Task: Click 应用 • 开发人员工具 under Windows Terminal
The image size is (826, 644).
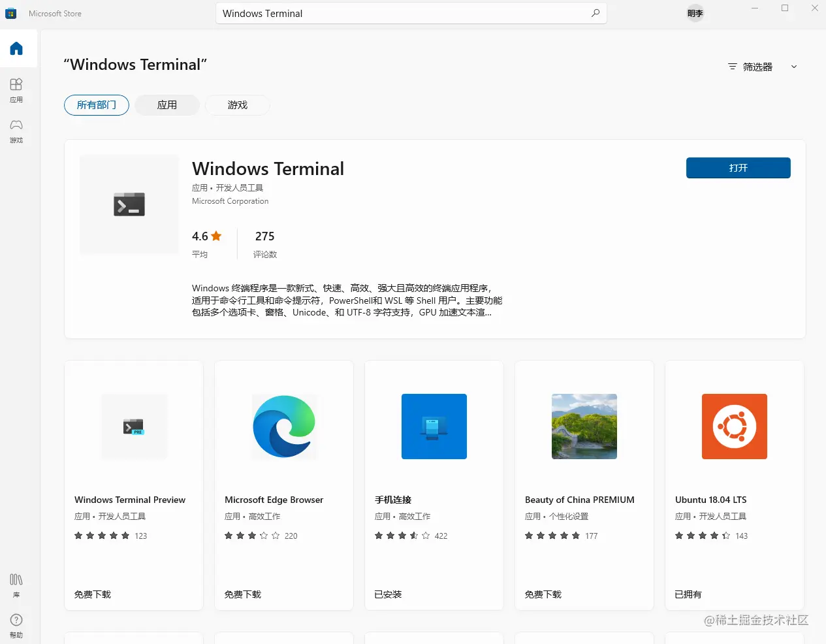Action: coord(227,187)
